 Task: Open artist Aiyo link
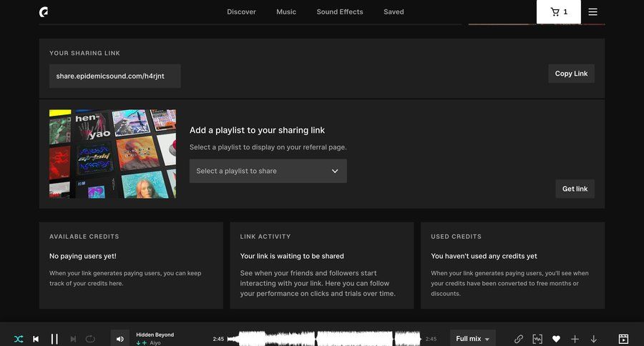click(x=155, y=342)
